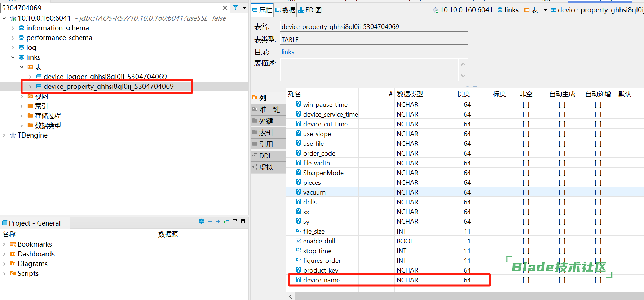The width and height of the screenshot is (644, 300).
Task: Open the DDL section in sidebar
Action: click(265, 156)
